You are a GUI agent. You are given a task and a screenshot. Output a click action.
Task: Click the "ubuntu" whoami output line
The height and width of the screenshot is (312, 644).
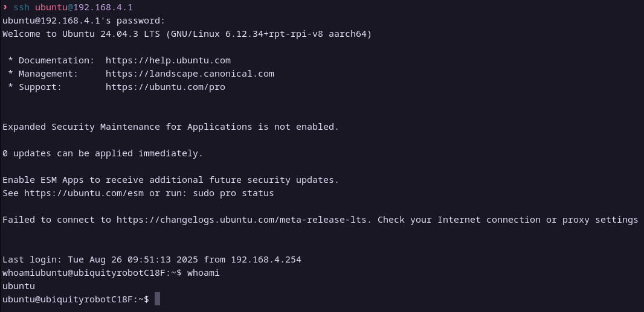(x=19, y=286)
